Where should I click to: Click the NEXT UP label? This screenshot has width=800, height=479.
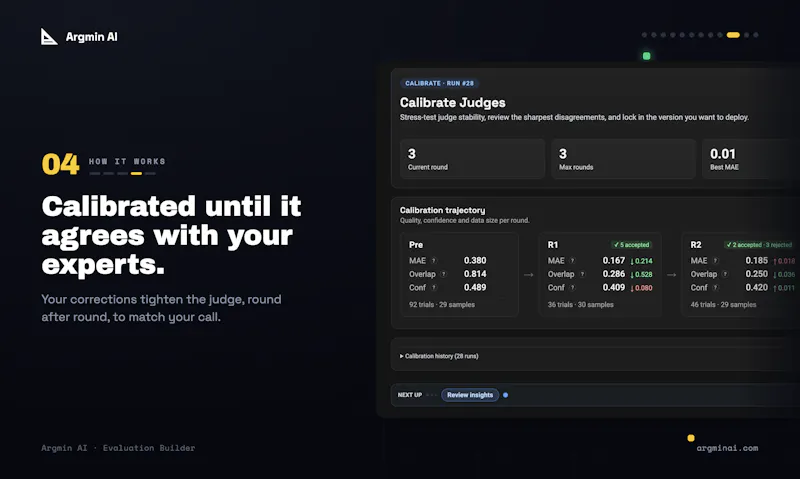(410, 395)
